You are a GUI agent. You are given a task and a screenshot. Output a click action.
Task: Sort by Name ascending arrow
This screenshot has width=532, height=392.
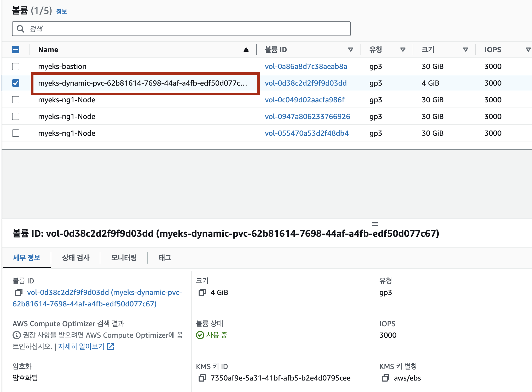tap(246, 50)
